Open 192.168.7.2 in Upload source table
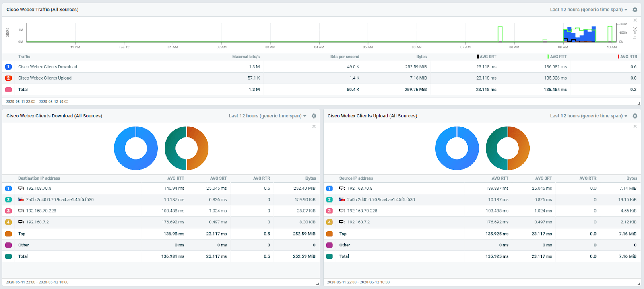The height and width of the screenshot is (289, 644). pyautogui.click(x=358, y=222)
